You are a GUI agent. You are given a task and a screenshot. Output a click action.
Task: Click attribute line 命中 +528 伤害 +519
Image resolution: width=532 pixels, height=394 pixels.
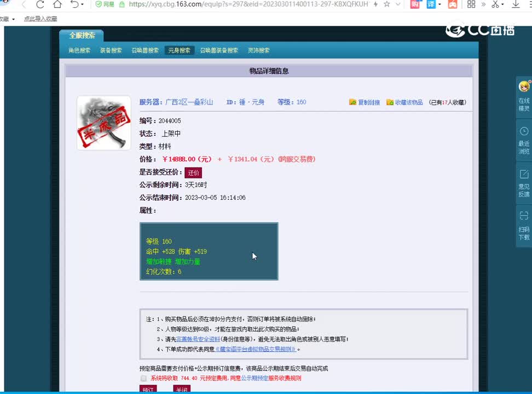point(176,252)
